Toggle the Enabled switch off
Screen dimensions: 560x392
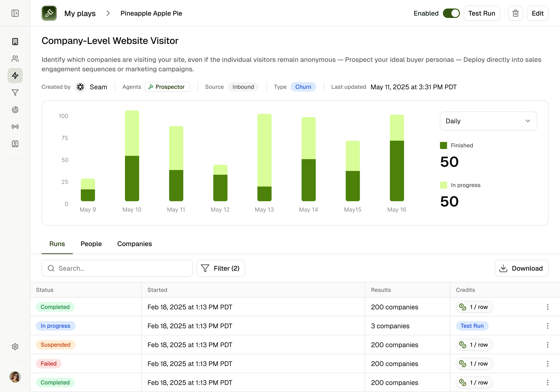(451, 13)
